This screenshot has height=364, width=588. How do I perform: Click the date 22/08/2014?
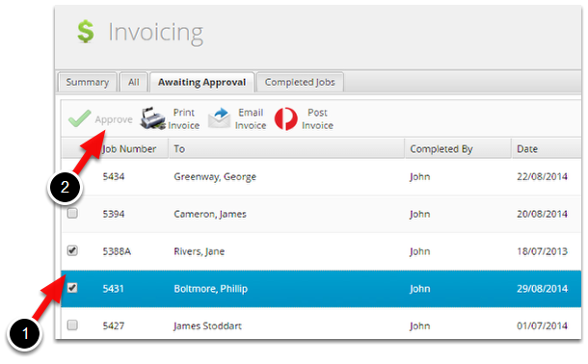pos(542,177)
